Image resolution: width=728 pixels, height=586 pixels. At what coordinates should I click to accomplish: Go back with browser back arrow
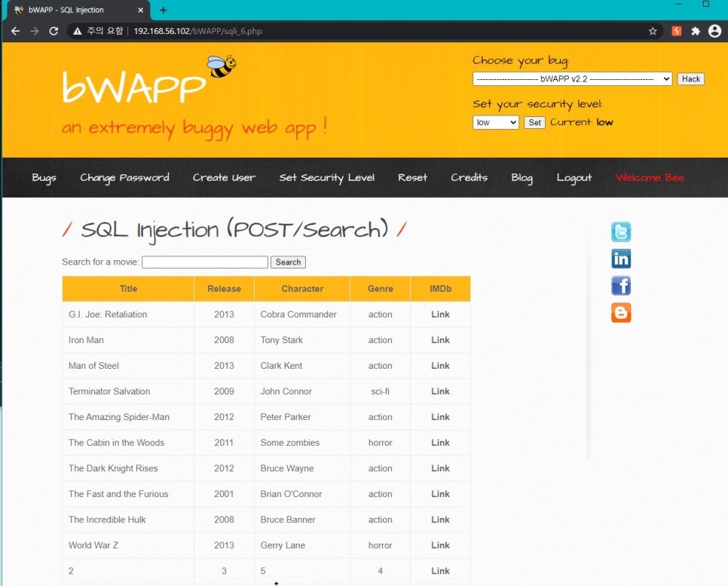coord(15,31)
